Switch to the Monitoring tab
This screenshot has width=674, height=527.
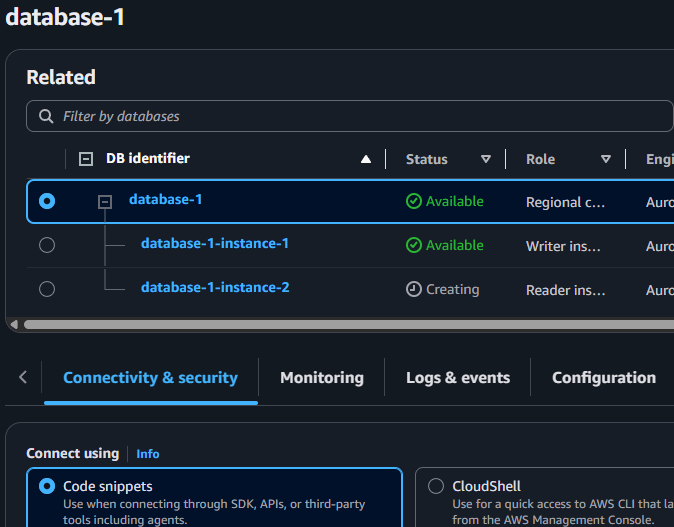[322, 378]
